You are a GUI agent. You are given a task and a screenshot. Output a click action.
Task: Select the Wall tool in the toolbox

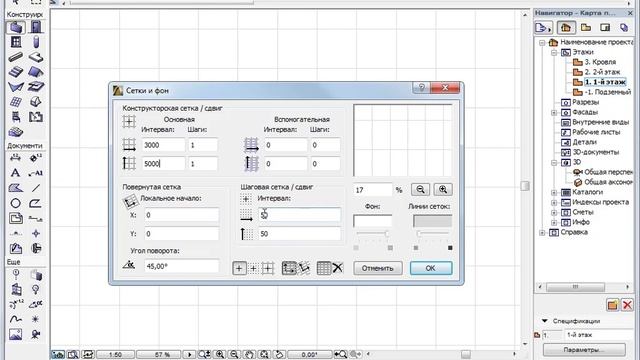click(x=16, y=27)
